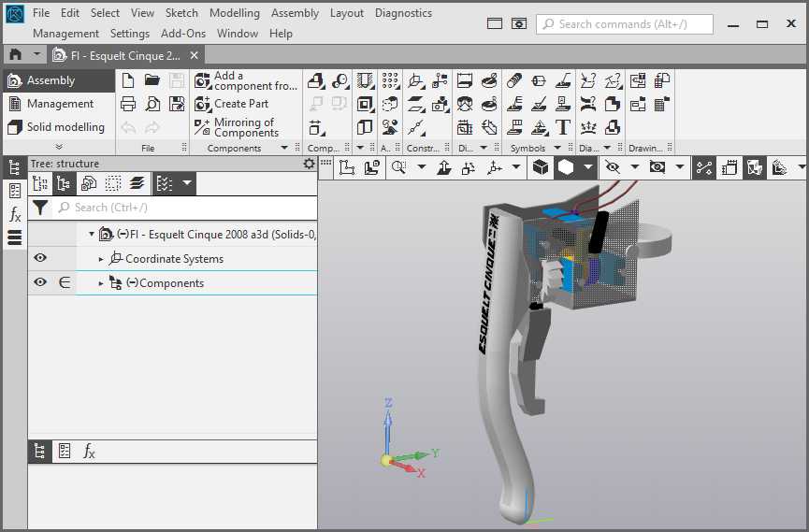Click the Open file folder icon
809x532 pixels.
click(152, 81)
